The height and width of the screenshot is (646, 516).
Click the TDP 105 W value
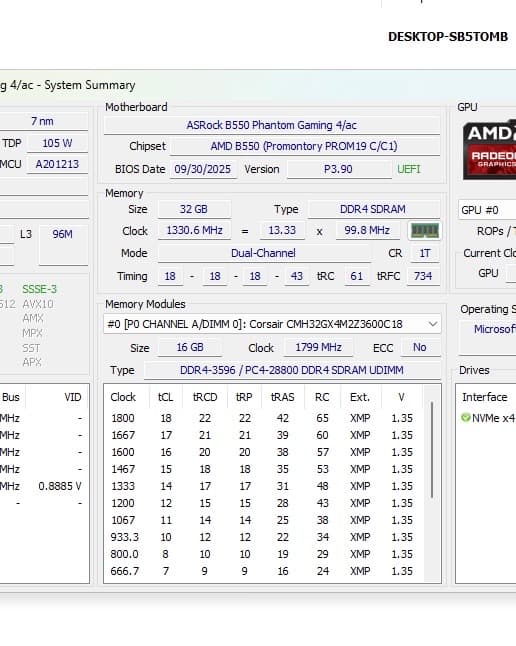57,143
